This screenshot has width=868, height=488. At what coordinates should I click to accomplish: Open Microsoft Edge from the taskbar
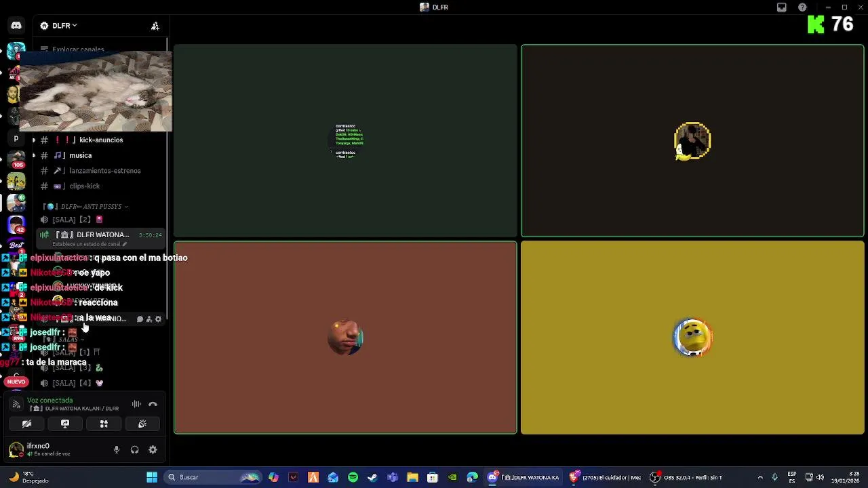pos(472,477)
